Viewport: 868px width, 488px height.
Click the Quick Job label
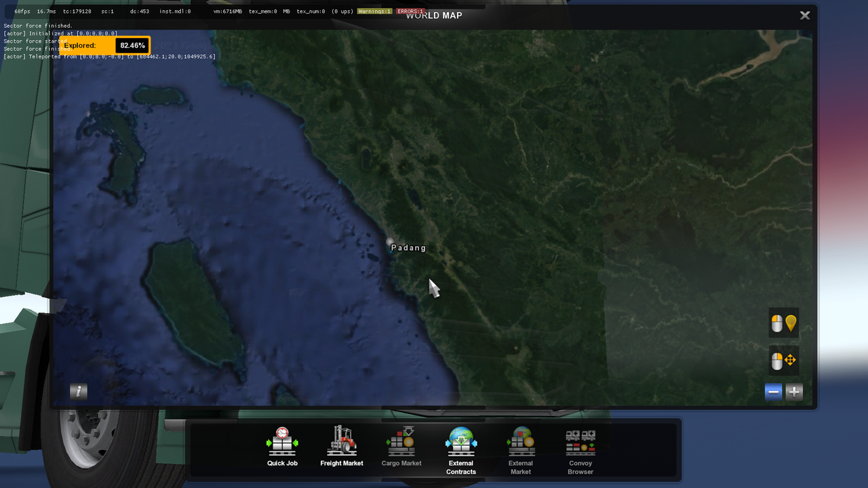pos(282,464)
